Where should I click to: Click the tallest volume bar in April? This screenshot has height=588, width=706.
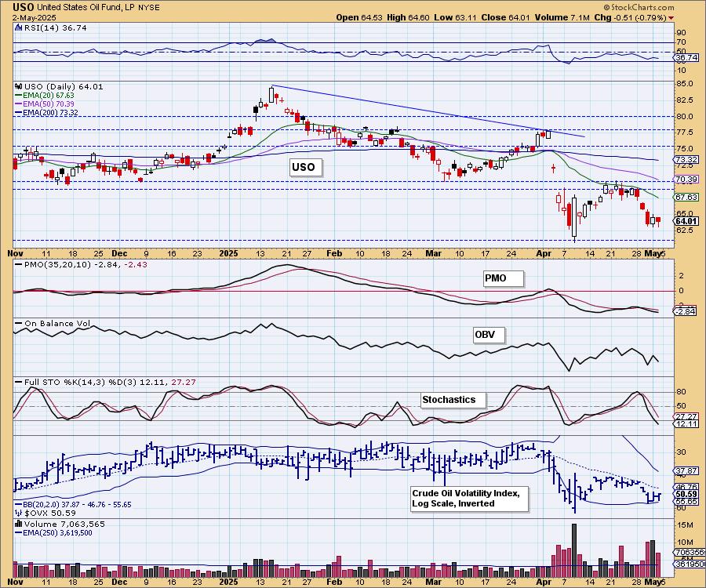pyautogui.click(x=573, y=550)
